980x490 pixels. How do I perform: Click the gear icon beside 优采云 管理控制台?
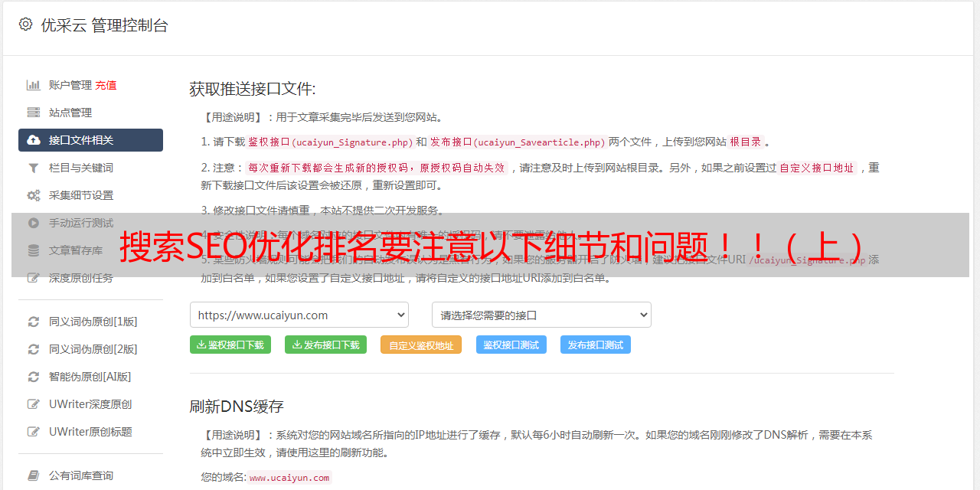point(25,24)
